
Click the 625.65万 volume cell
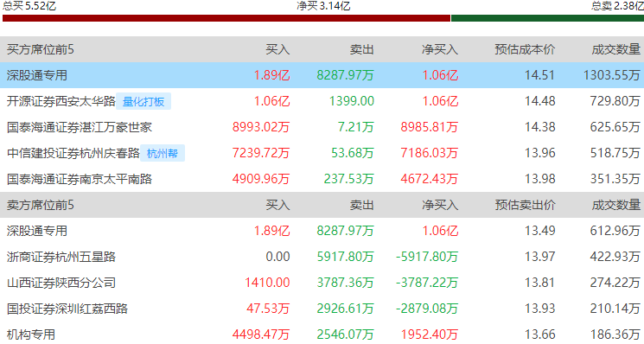click(615, 127)
